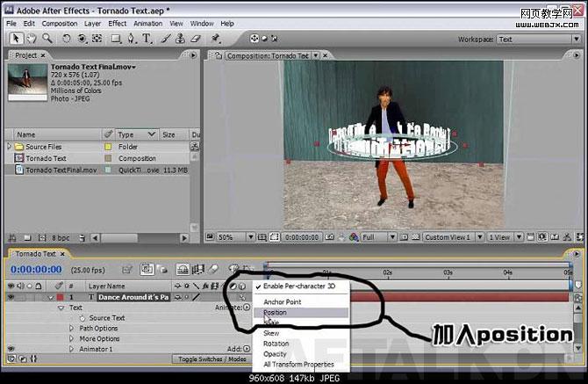Open the Custom View 1 dropdown
588x384 pixels.
454,237
